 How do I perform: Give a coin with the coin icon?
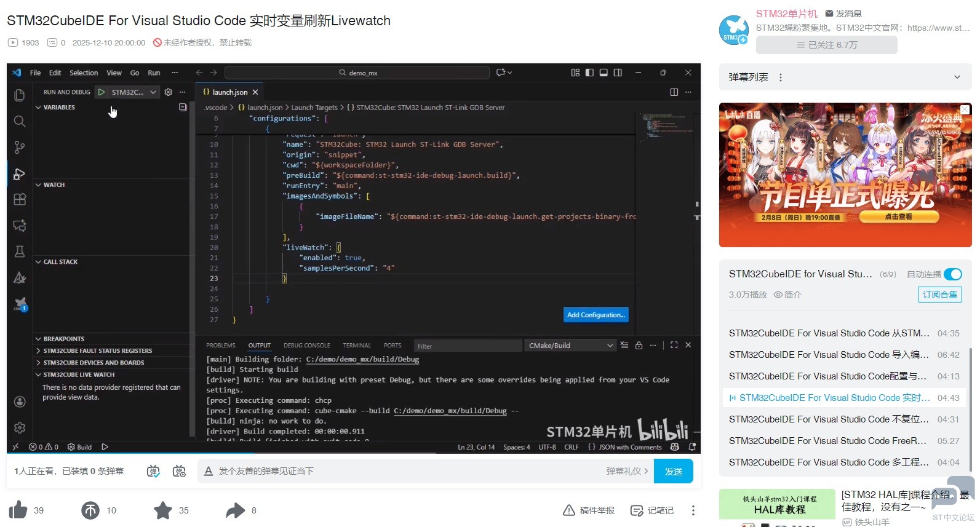coord(90,510)
